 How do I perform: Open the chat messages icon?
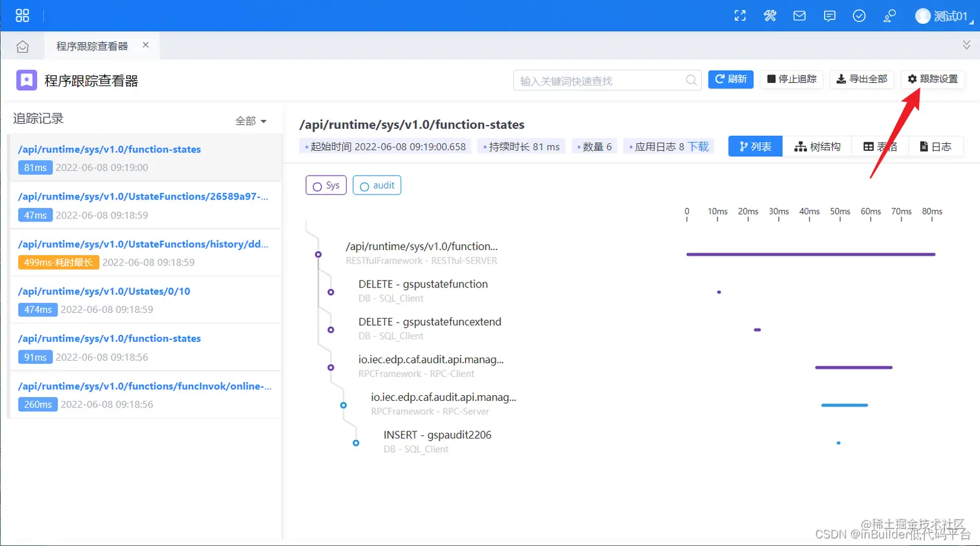tap(830, 16)
